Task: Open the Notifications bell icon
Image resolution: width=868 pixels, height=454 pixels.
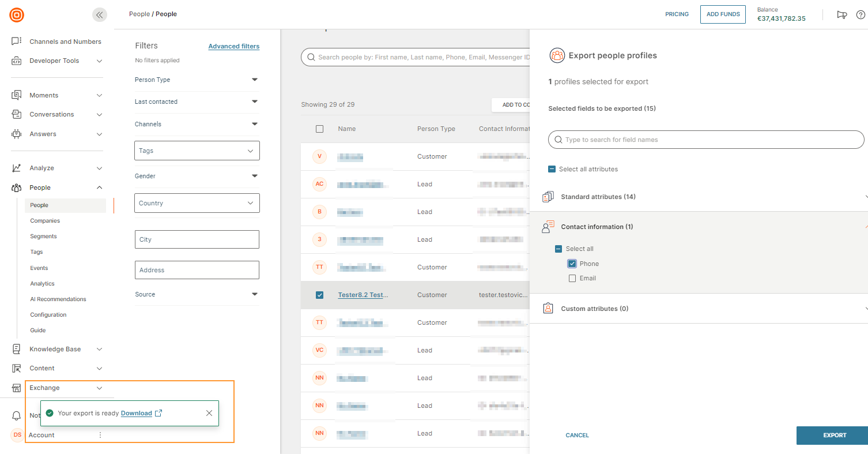Action: tap(17, 416)
